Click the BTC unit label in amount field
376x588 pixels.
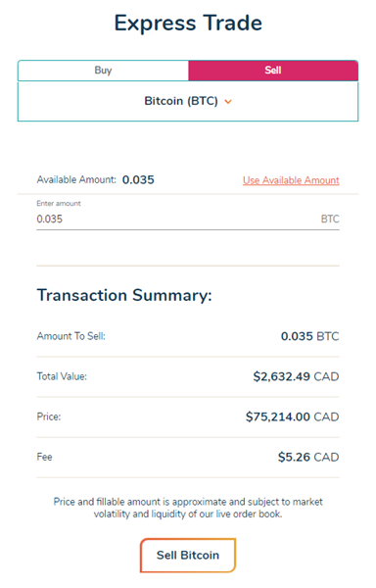click(x=330, y=219)
